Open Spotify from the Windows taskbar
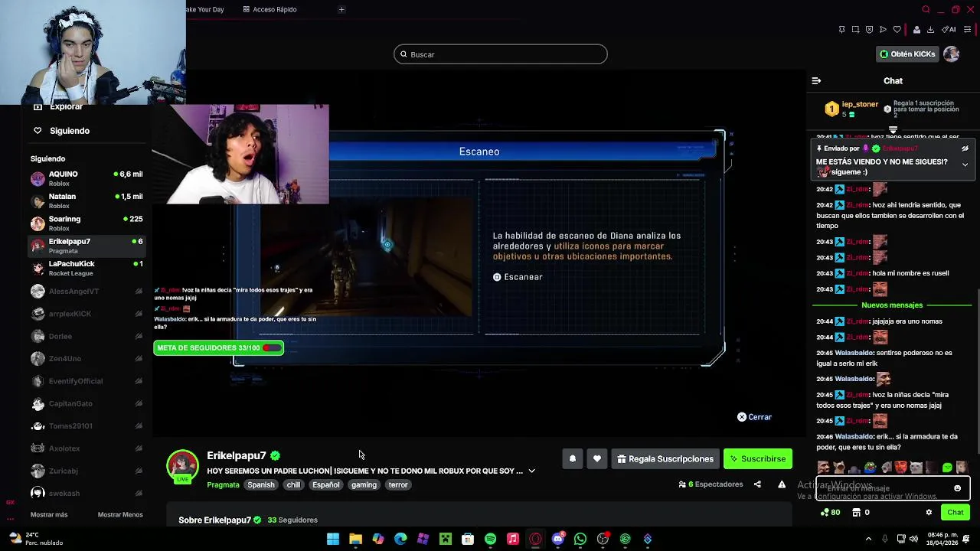This screenshot has height=551, width=980. click(x=490, y=539)
